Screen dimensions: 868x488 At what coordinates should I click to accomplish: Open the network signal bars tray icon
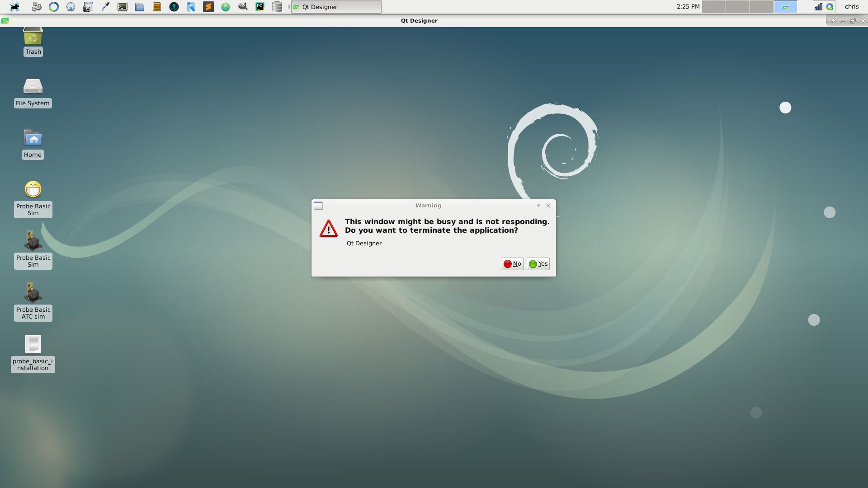tap(818, 7)
